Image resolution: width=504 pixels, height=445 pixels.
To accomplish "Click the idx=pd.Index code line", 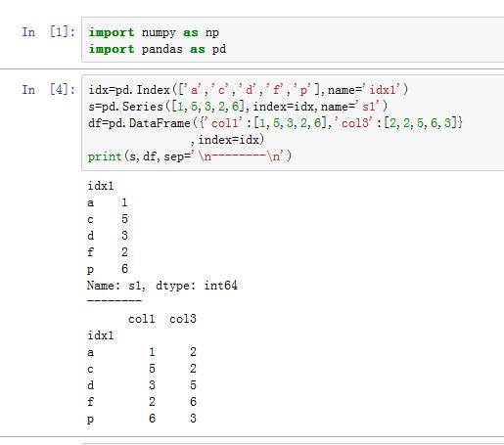I will coord(248,90).
